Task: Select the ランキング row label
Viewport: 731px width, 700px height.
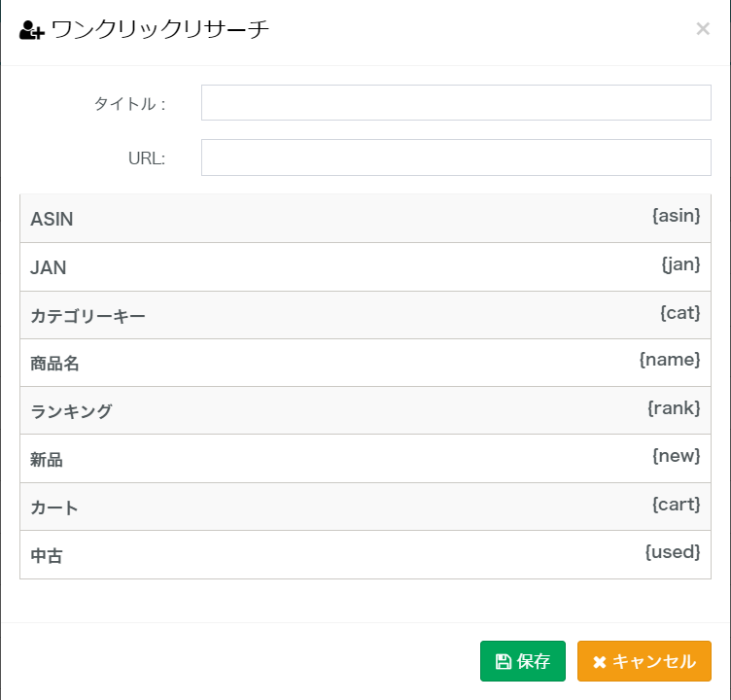Action: click(x=71, y=411)
